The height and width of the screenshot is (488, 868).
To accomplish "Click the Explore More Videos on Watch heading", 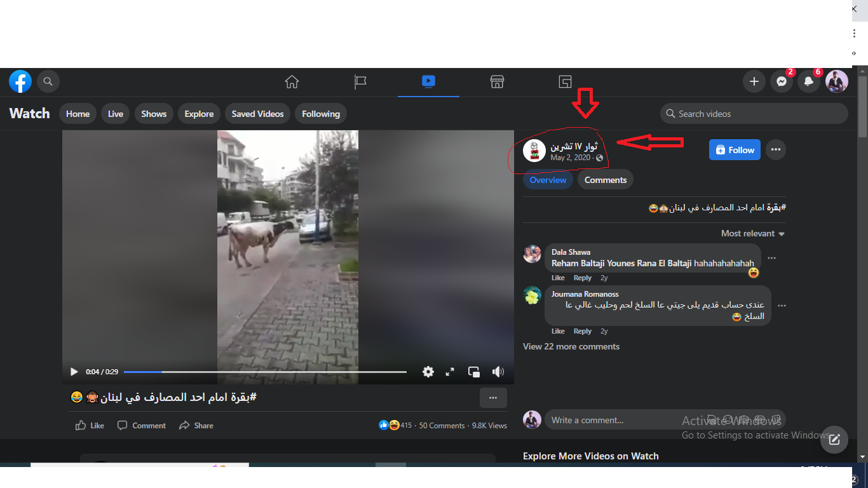I will (x=591, y=456).
